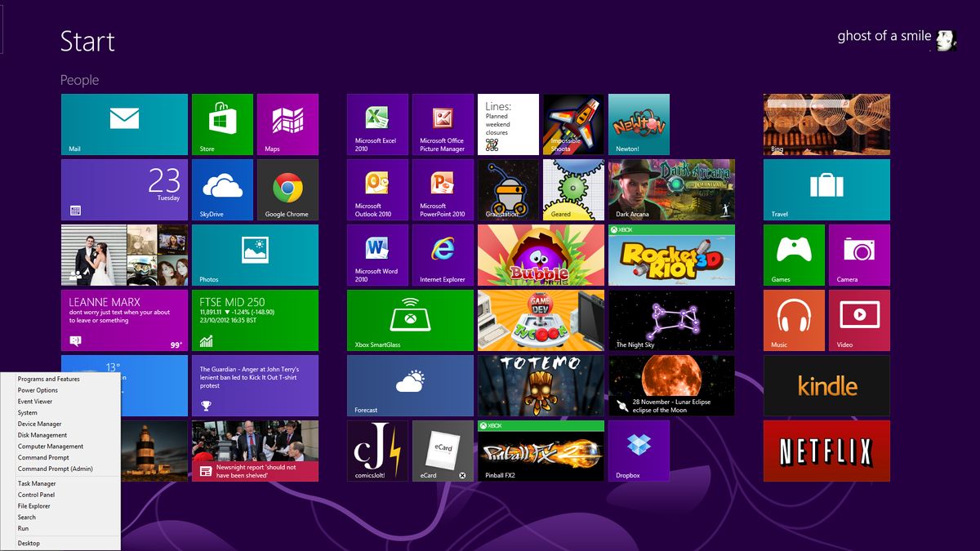
Task: Launch Dropbox
Action: click(639, 451)
